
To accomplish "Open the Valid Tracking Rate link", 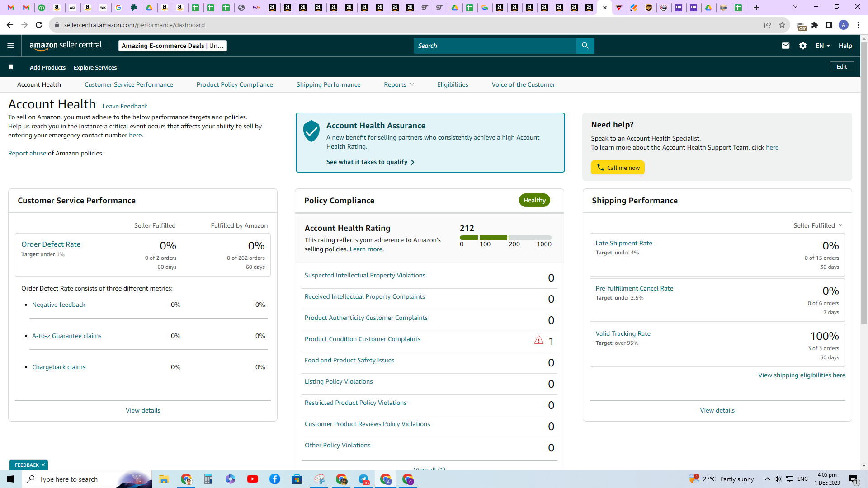I will point(623,333).
